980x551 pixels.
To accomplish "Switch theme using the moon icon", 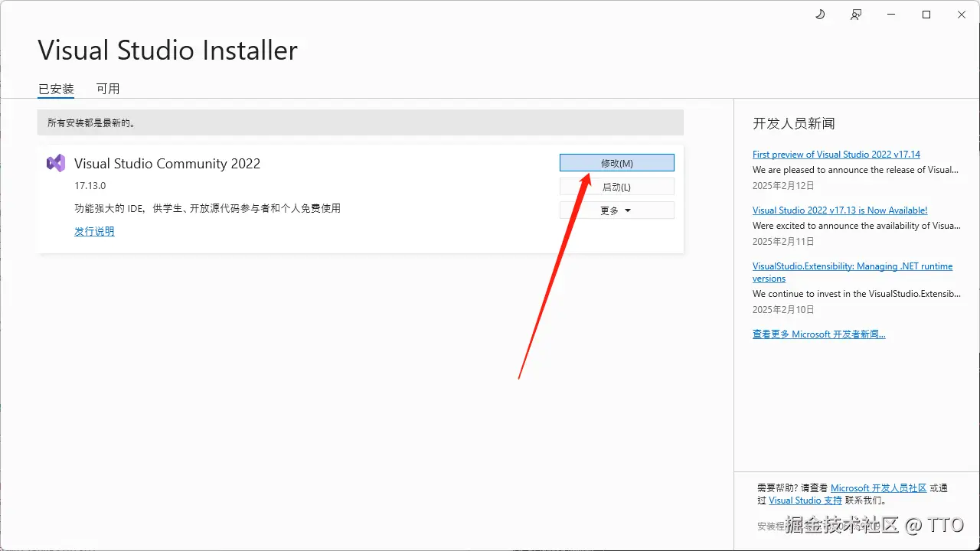I will (820, 14).
